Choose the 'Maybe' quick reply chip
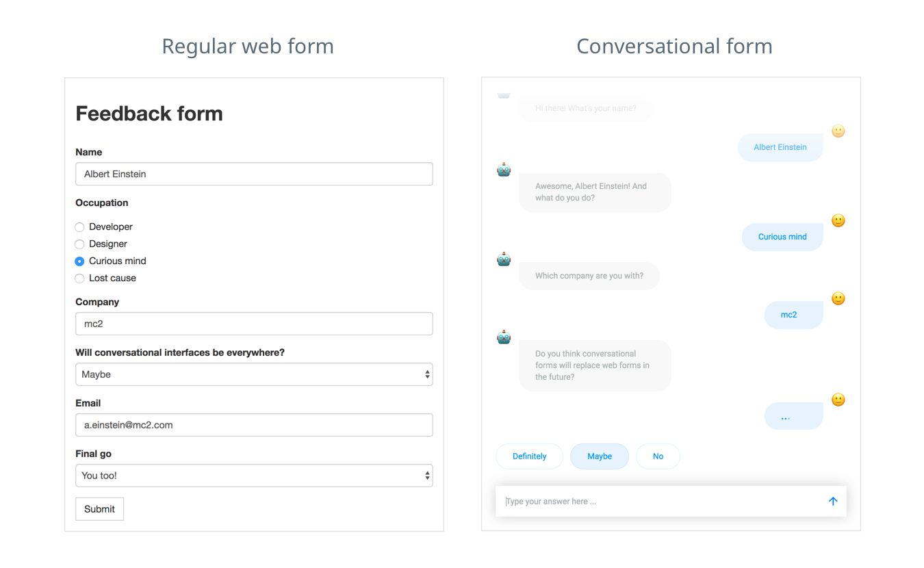Image resolution: width=924 pixels, height=568 pixels. pos(600,456)
